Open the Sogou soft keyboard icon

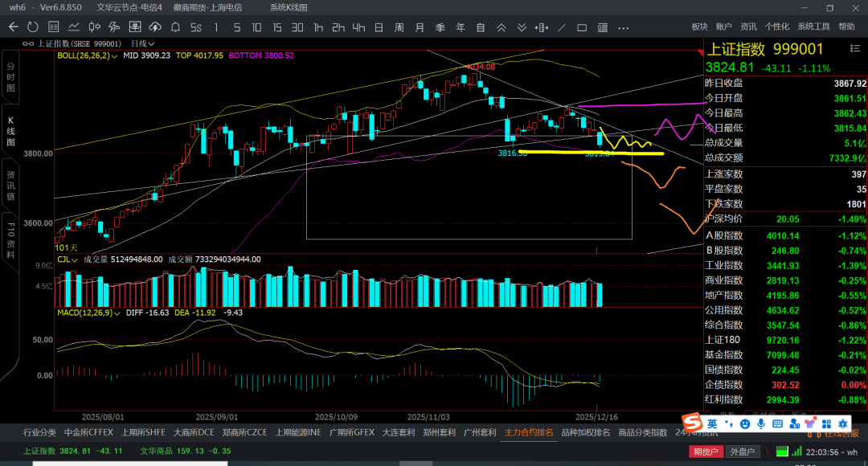pyautogui.click(x=777, y=424)
